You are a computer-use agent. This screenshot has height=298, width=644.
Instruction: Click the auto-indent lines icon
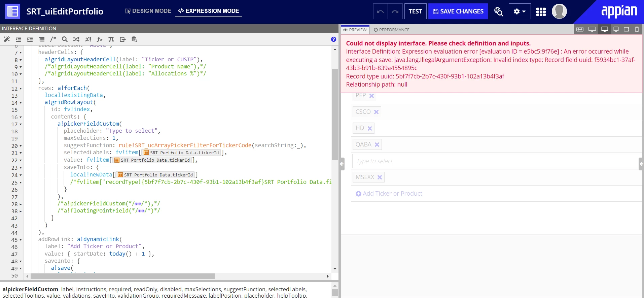tap(41, 39)
